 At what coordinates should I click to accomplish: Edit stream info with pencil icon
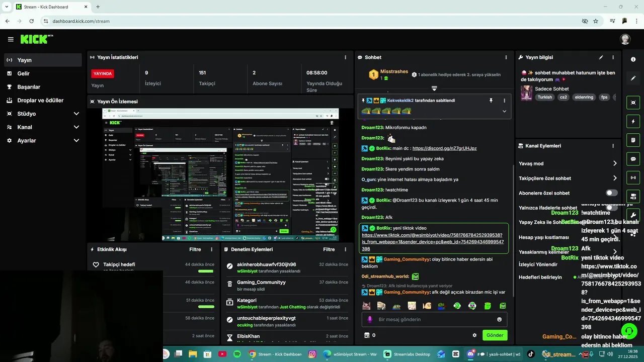tap(601, 57)
